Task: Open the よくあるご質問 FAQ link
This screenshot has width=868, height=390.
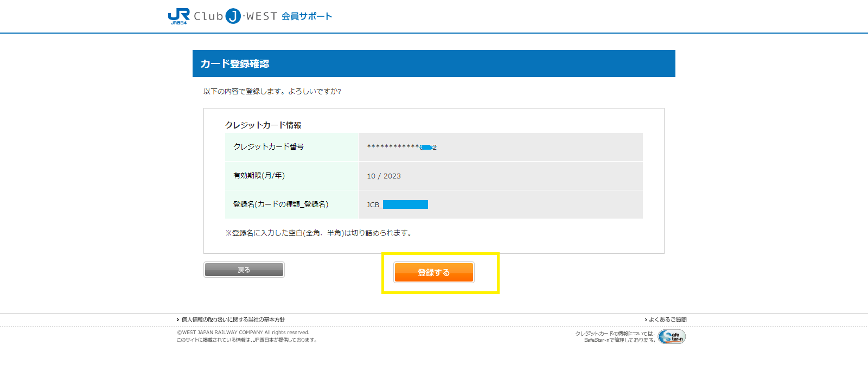Action: pyautogui.click(x=668, y=320)
